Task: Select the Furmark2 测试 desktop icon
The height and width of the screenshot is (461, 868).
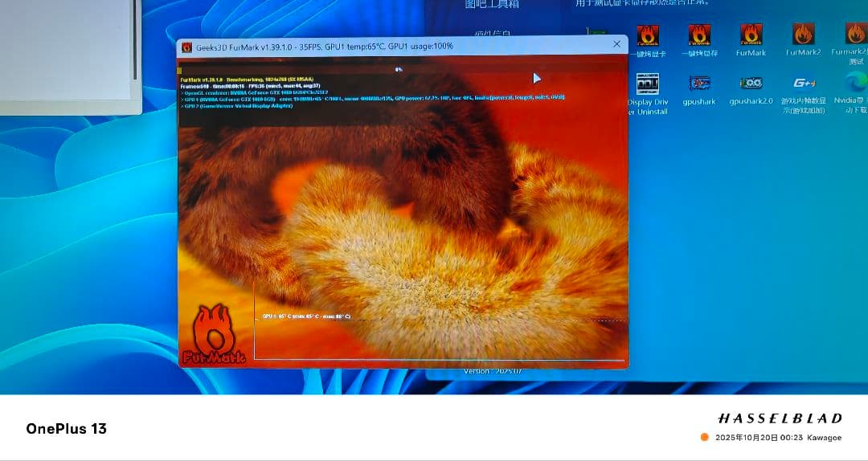Action: pyautogui.click(x=854, y=36)
